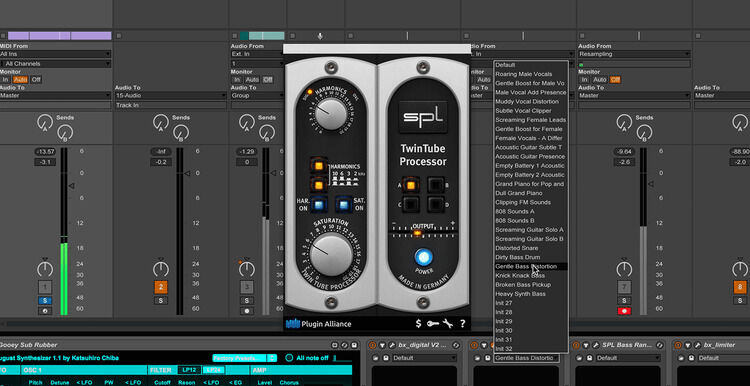This screenshot has width=750, height=386.
Task: Save preset icon beside bx_limiter Default chooser
Action: click(691, 358)
